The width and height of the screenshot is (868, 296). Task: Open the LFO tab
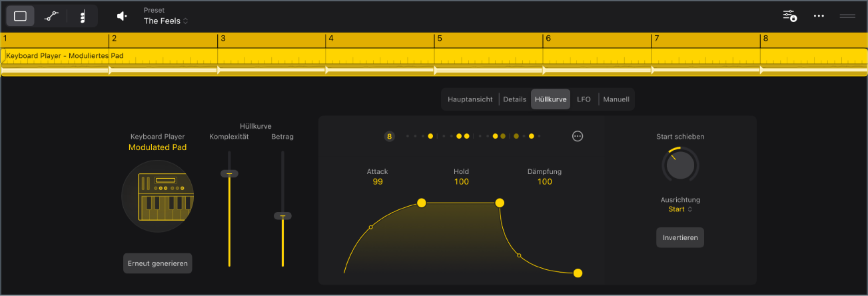click(584, 99)
